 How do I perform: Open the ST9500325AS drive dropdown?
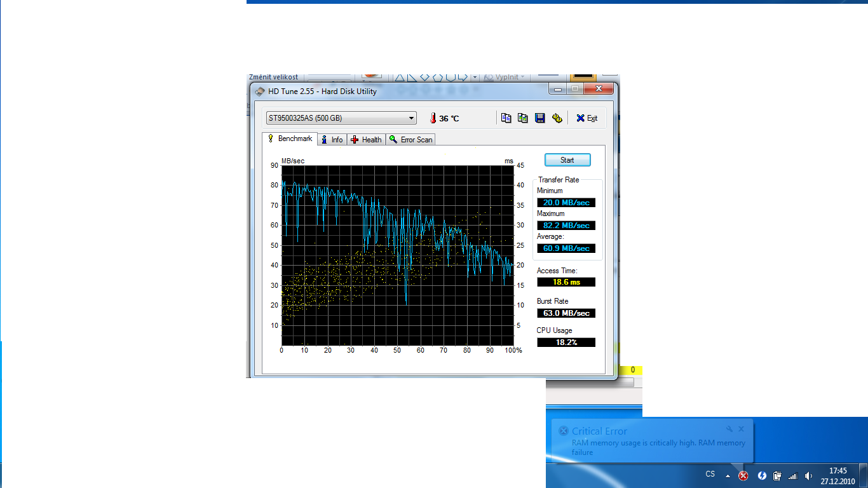click(341, 118)
